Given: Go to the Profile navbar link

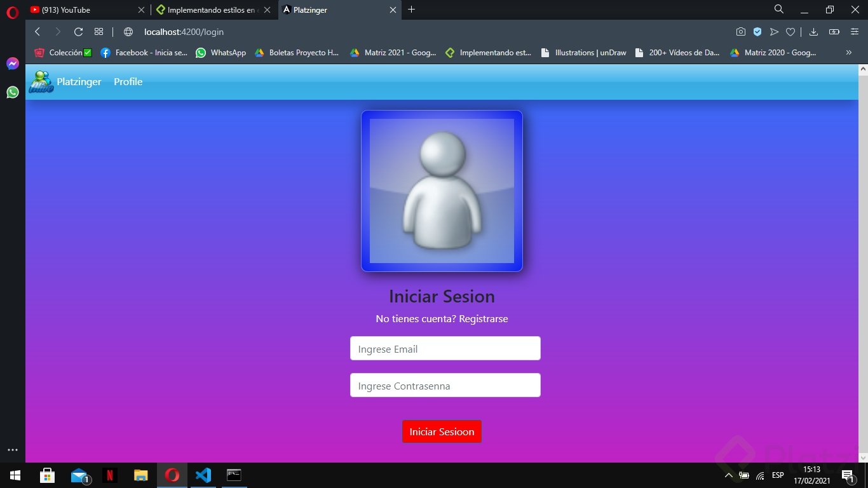Looking at the screenshot, I should [128, 82].
